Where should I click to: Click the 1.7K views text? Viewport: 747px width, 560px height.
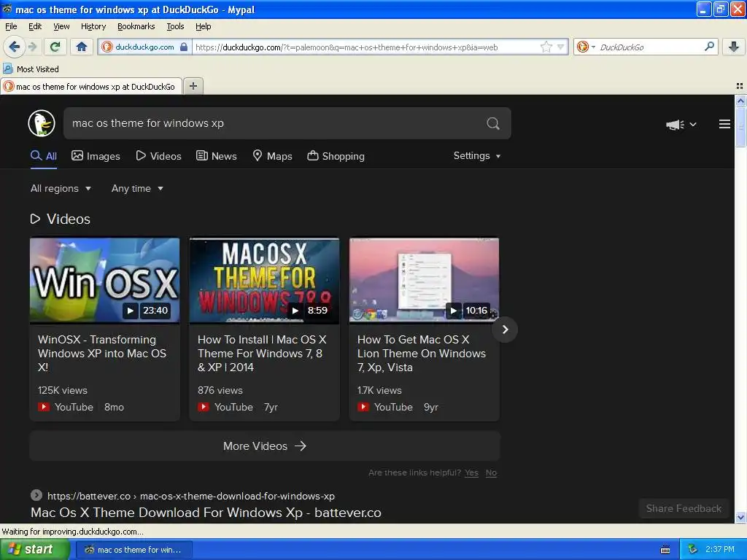[379, 391]
